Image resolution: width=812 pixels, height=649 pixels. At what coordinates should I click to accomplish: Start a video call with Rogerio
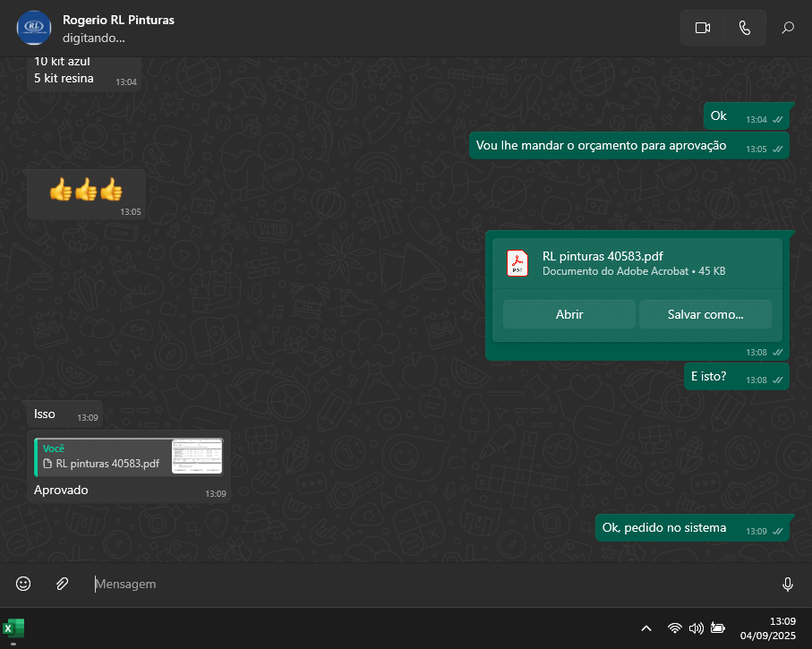[702, 28]
